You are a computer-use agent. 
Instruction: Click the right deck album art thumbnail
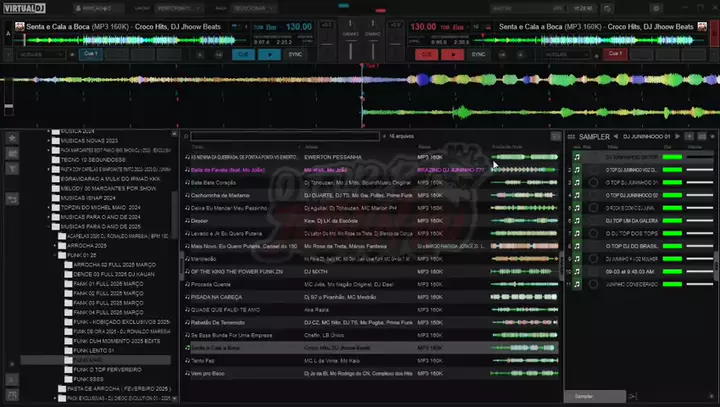point(702,27)
